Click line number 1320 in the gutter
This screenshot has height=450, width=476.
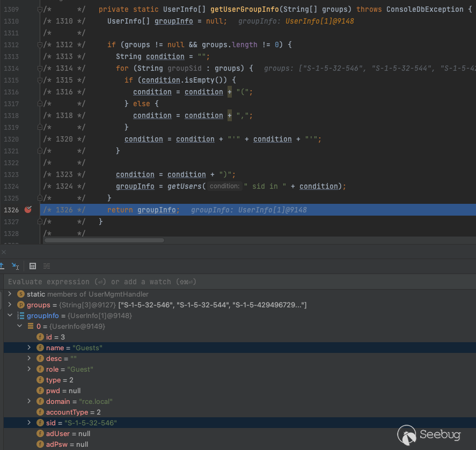[x=11, y=139]
